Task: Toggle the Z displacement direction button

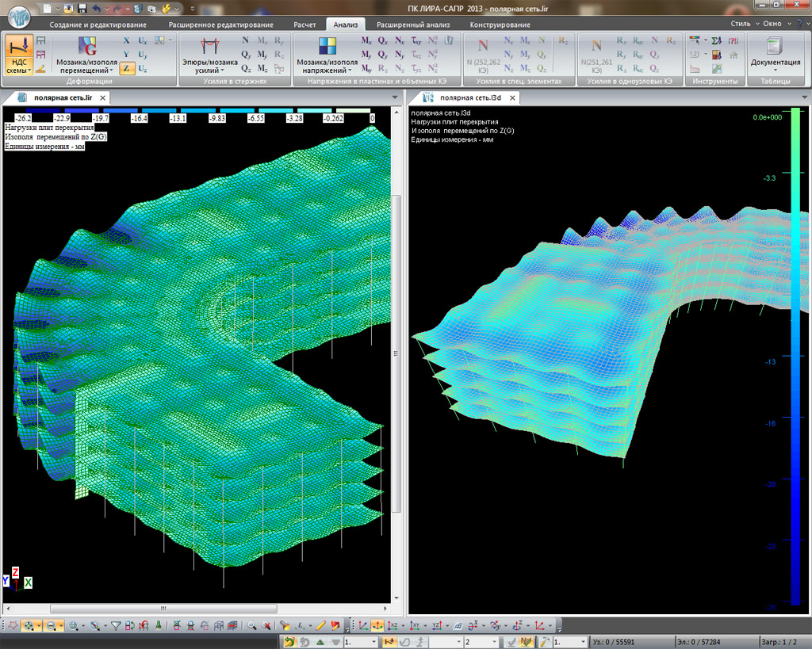Action: [x=126, y=69]
